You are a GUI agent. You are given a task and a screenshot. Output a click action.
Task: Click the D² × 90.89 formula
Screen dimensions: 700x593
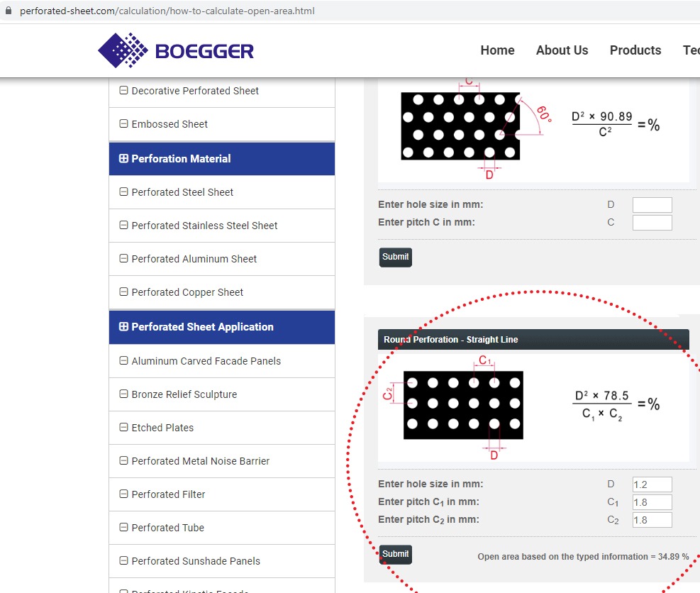(x=615, y=125)
